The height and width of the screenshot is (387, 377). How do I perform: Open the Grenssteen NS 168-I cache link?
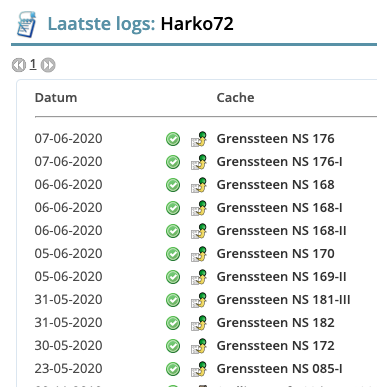pyautogui.click(x=279, y=208)
